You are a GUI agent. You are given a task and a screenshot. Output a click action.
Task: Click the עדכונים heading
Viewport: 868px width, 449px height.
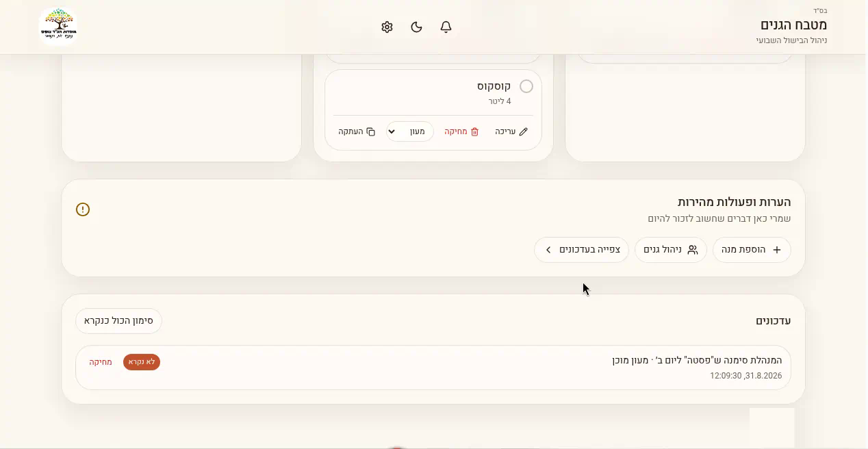[774, 321]
